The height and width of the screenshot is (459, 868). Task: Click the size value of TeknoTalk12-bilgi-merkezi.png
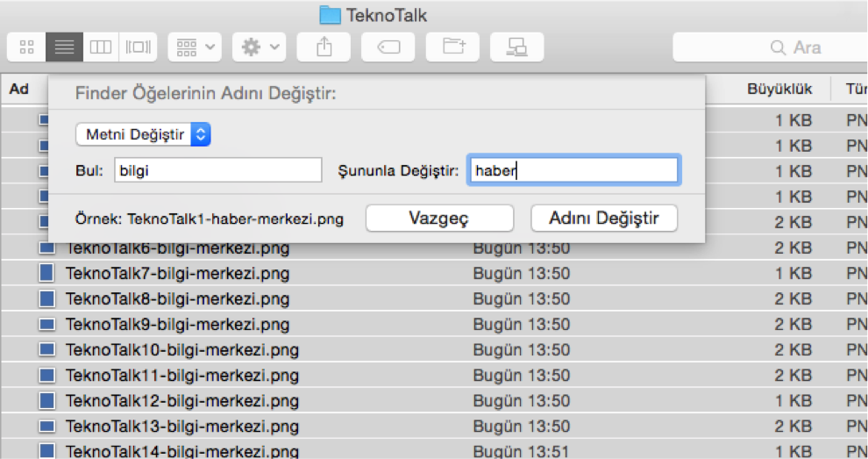[793, 401]
